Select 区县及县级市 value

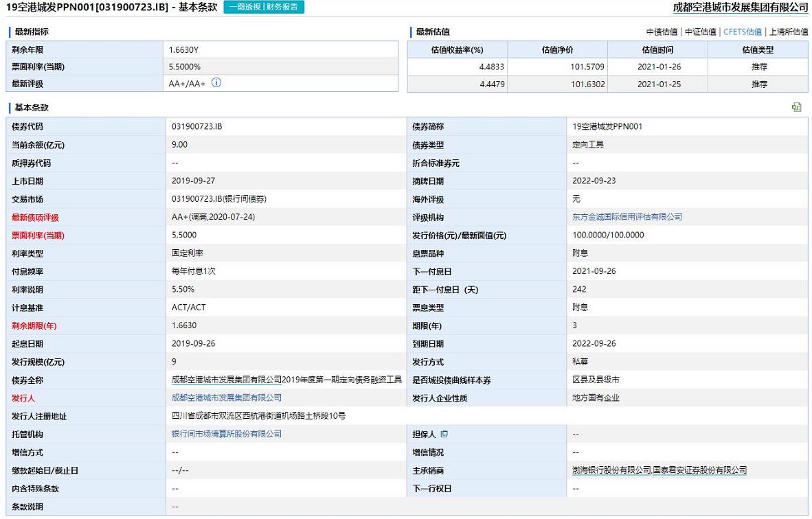[596, 380]
